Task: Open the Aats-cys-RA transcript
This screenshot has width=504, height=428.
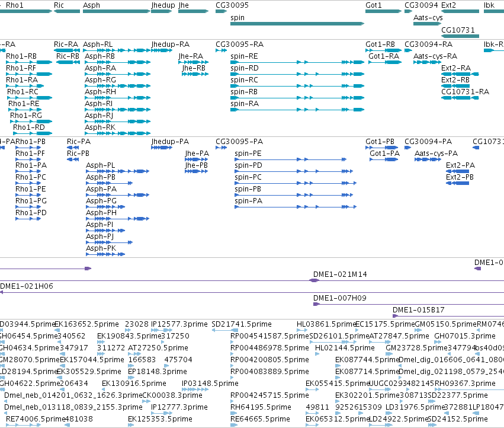Action: click(x=427, y=62)
